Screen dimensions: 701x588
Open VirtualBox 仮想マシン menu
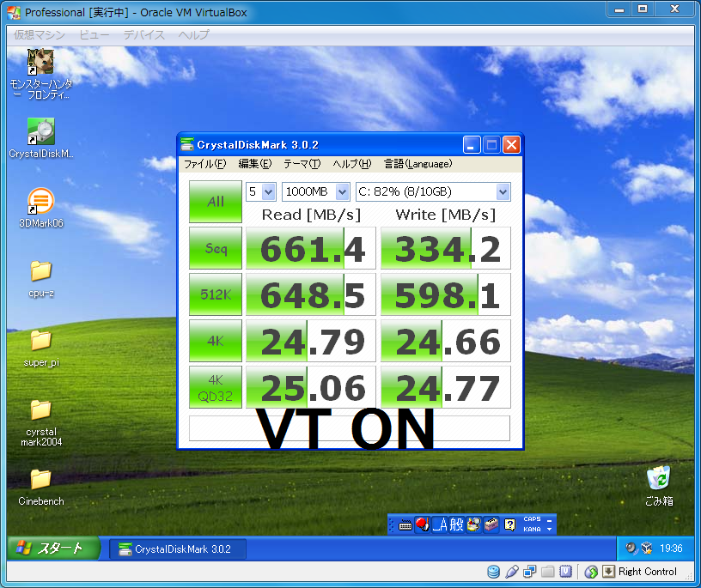point(40,35)
